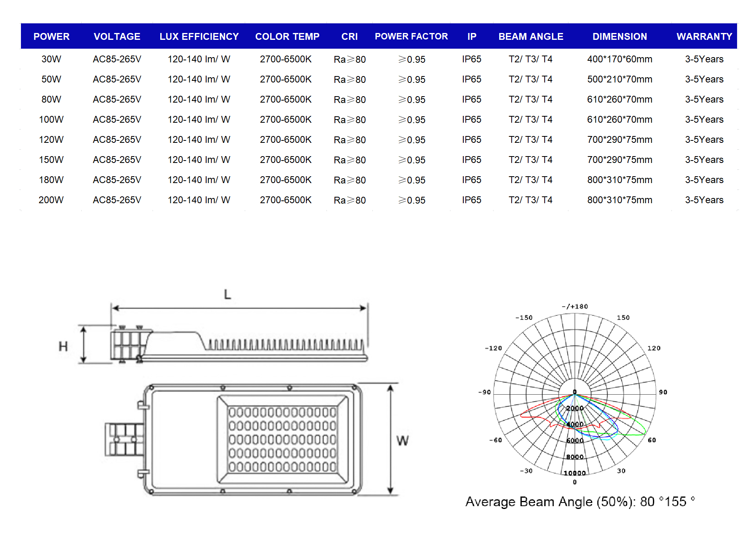Click the WARRANTY column header
The width and height of the screenshot is (756, 548).
704,37
